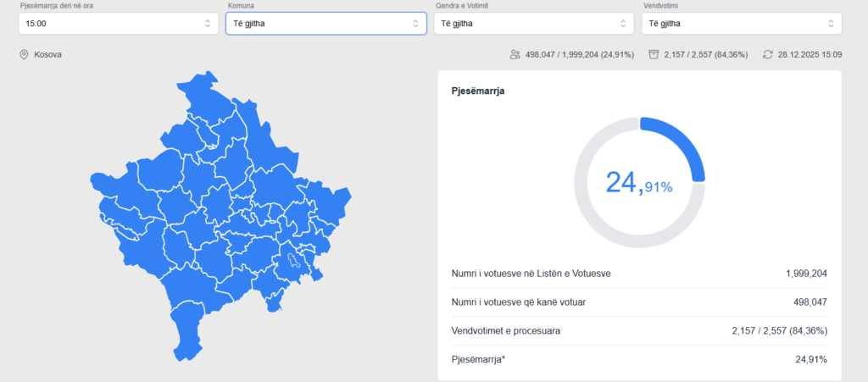Click the location pin icon beside Kosova
Screen dimensions: 868x382
(x=24, y=54)
